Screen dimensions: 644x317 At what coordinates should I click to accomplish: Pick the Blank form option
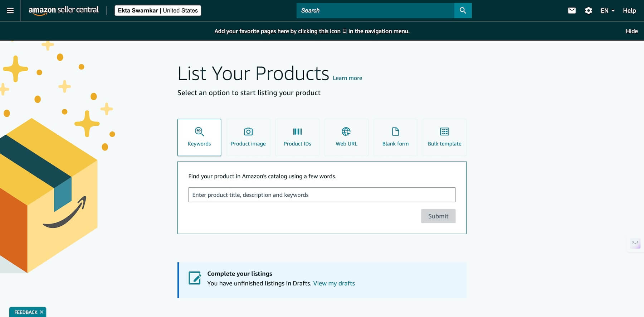tap(395, 137)
